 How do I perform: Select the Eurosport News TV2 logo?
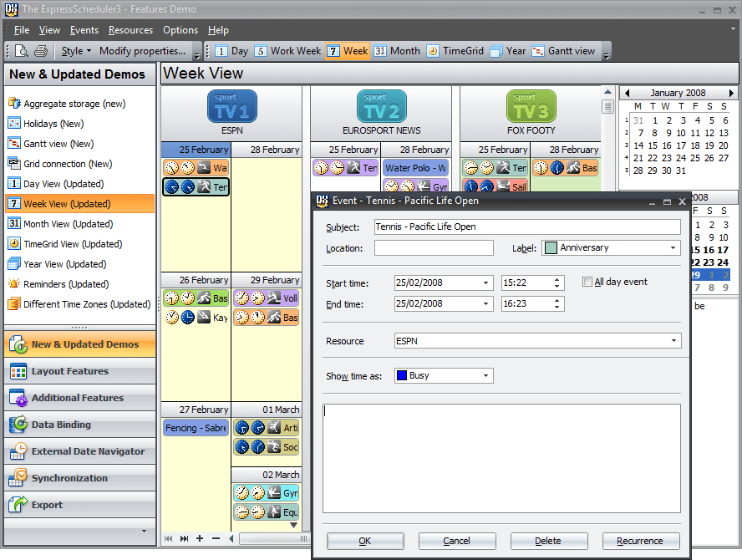coord(381,106)
